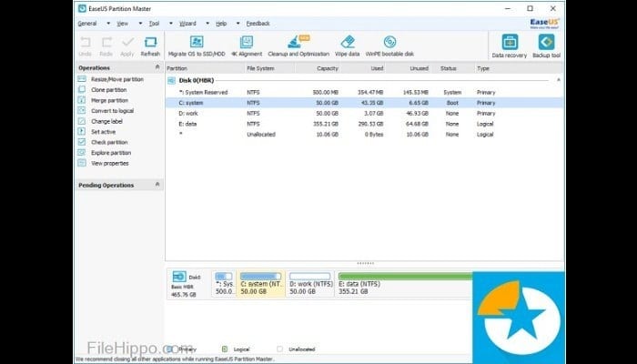Select the C: system partition row
This screenshot has height=364, width=637.
(x=364, y=103)
